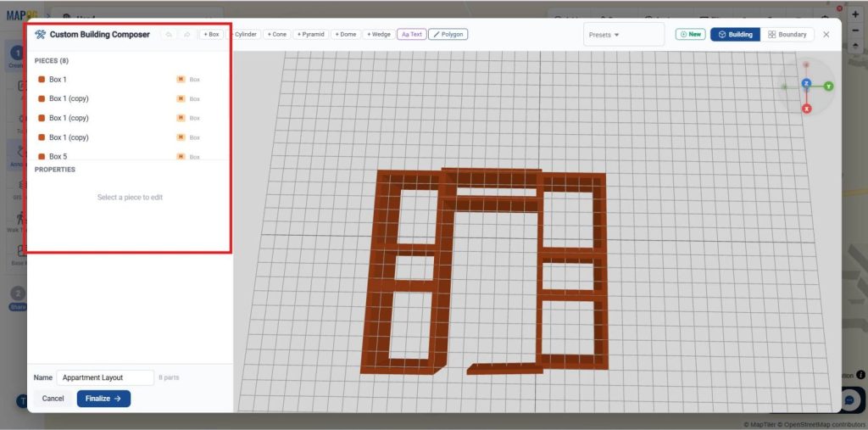The image size is (868, 430).
Task: Zoom in the background map with plus
Action: [855, 15]
